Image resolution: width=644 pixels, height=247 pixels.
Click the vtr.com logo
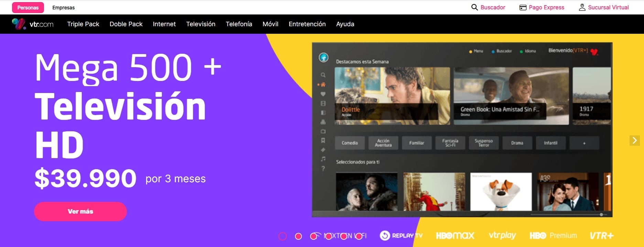pos(33,24)
